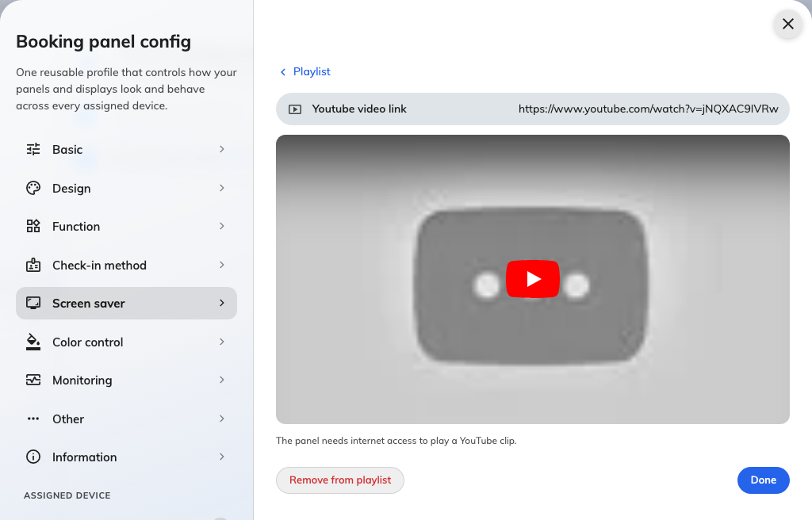
Task: Expand the Check-in method chevron
Action: [x=222, y=265]
